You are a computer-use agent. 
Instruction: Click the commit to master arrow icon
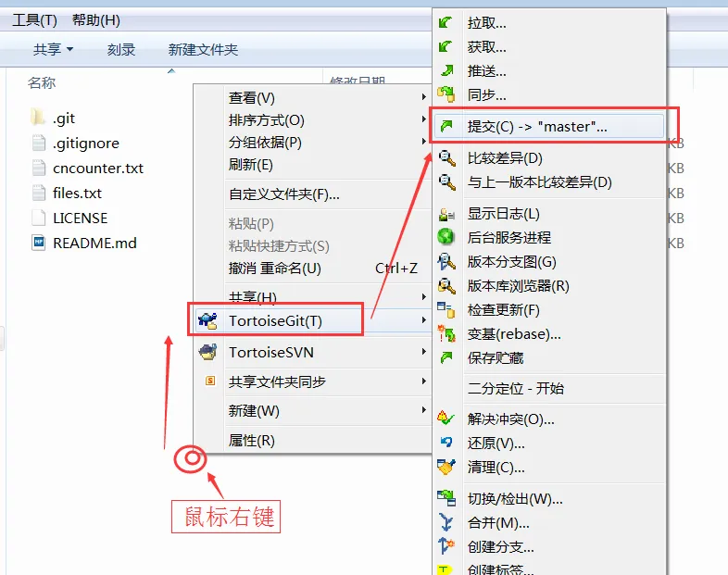[446, 126]
